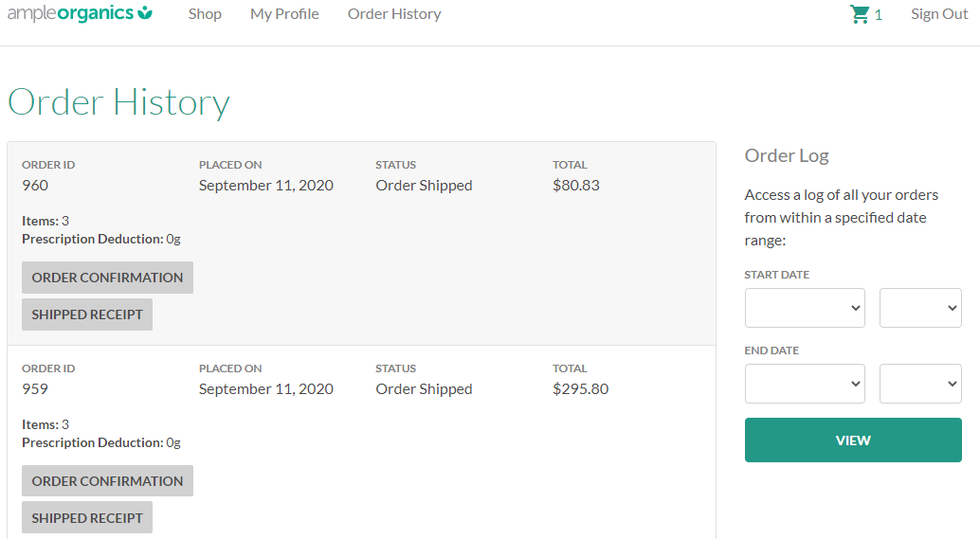Expand the End Date year dropdown
This screenshot has height=539, width=980.
pos(920,384)
